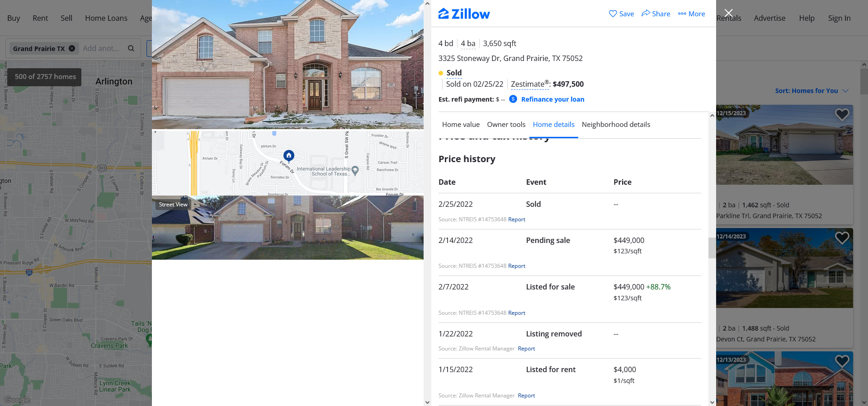Click the price history scrollbar thumb
Viewport: 868px width, 406px height.
712,248
